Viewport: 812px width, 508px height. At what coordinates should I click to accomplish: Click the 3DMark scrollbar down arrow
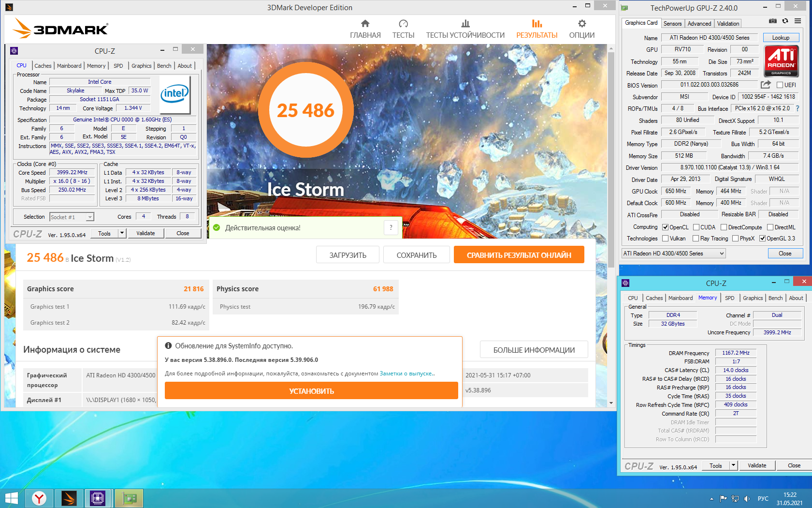tap(611, 403)
